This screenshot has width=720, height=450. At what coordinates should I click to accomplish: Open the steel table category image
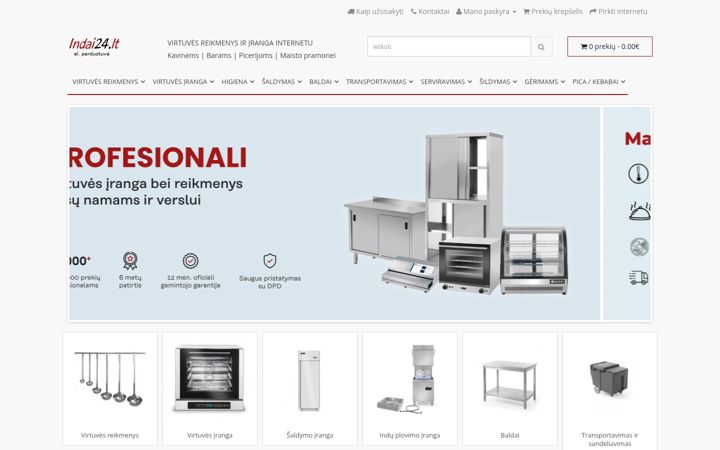tap(509, 385)
